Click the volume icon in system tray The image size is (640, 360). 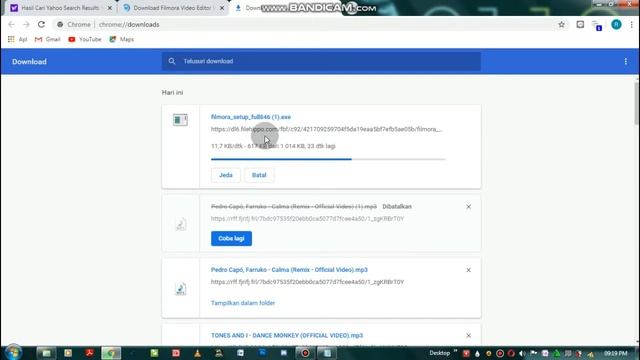tap(522, 353)
